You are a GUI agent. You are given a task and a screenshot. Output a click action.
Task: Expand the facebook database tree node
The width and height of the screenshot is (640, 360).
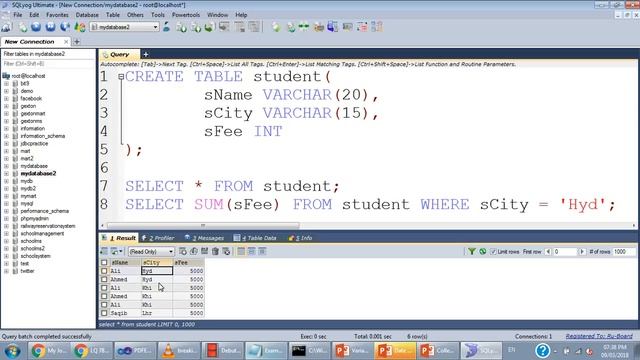pos(6,98)
